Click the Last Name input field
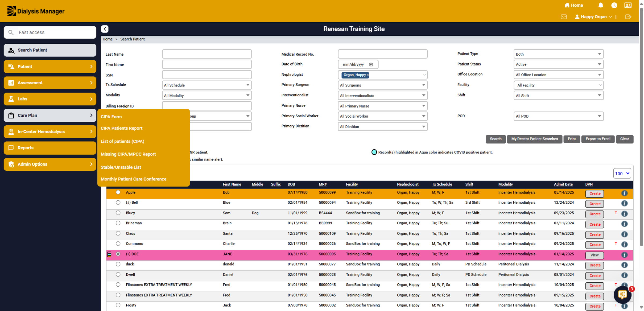This screenshot has height=311, width=644. [x=207, y=54]
